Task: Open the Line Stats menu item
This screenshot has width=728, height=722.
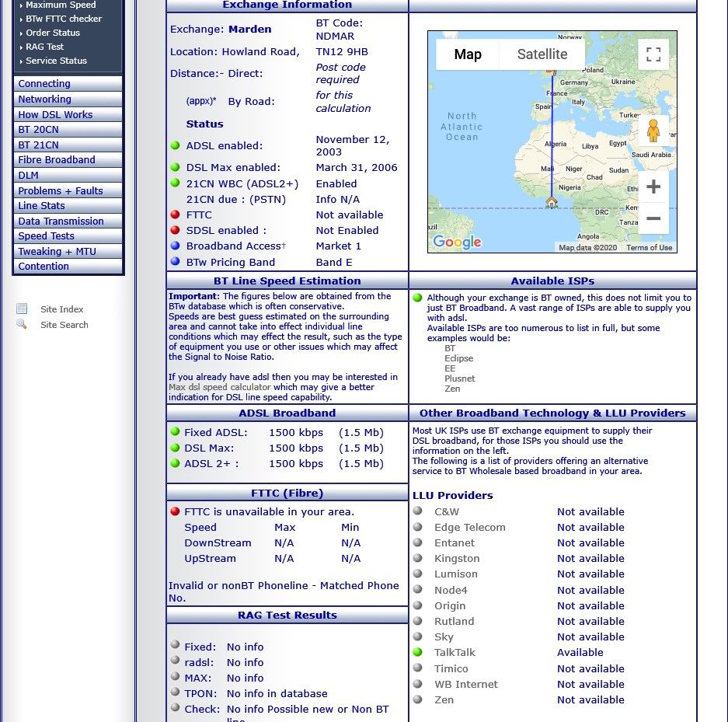Action: pos(41,206)
